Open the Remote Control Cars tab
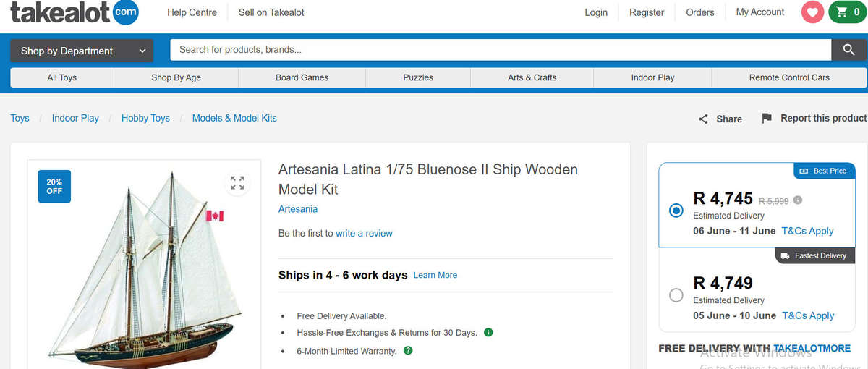Image resolution: width=868 pixels, height=369 pixels. [789, 77]
